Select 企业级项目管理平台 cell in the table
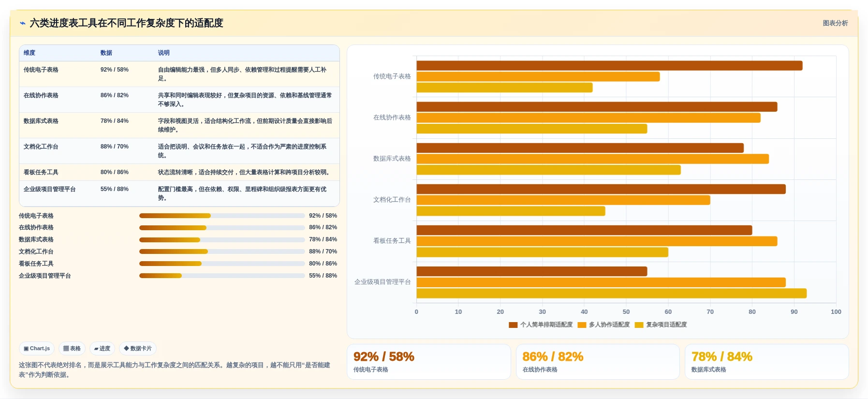The image size is (868, 399). tap(50, 189)
